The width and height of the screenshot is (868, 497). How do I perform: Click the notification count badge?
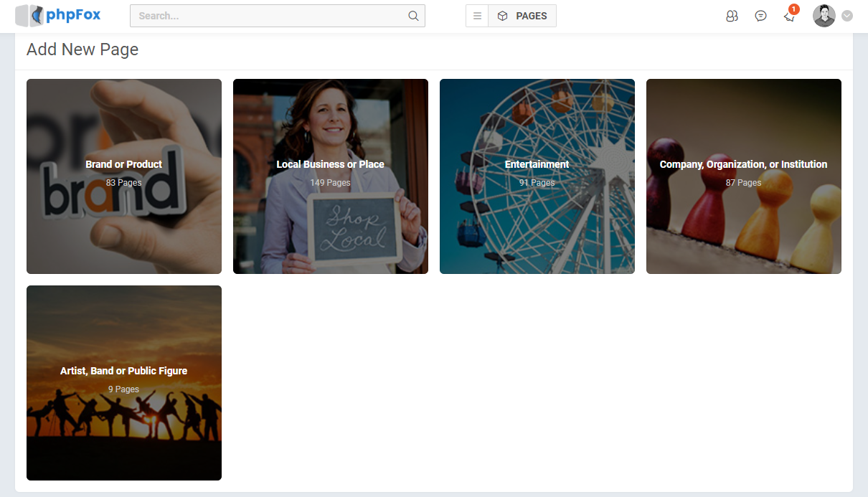point(793,9)
